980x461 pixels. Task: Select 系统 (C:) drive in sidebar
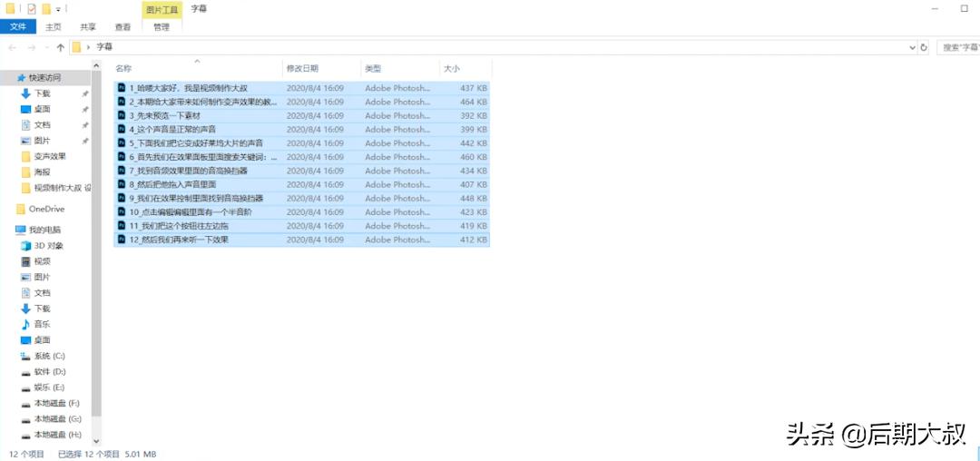pos(49,357)
